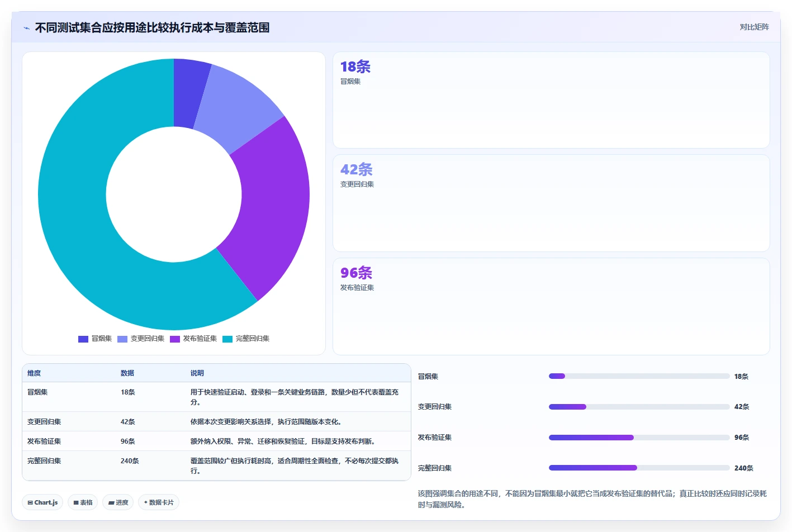Click the 变更回归集 caption on the second data card

point(357,184)
